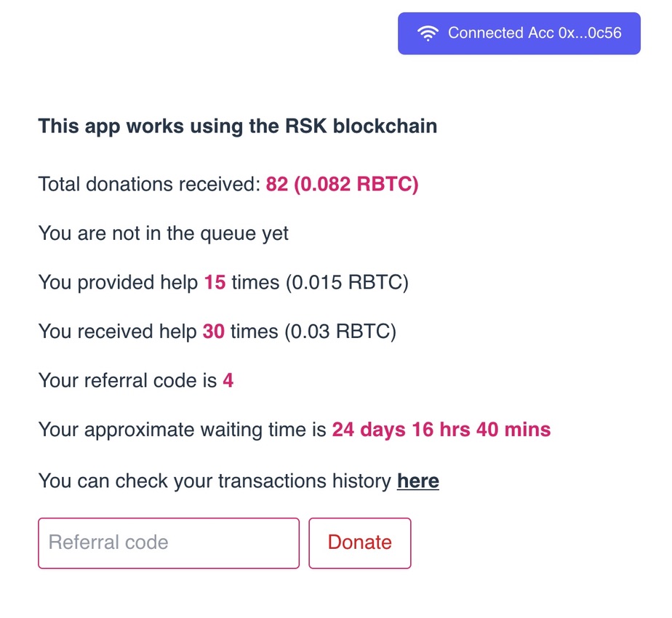
Task: Focus the Referral code input field
Action: (x=169, y=543)
